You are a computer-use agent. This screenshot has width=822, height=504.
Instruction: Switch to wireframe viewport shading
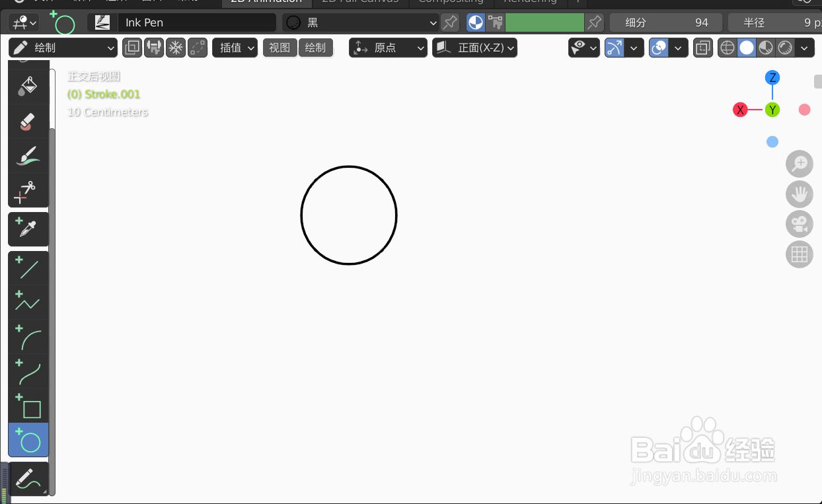(x=728, y=48)
